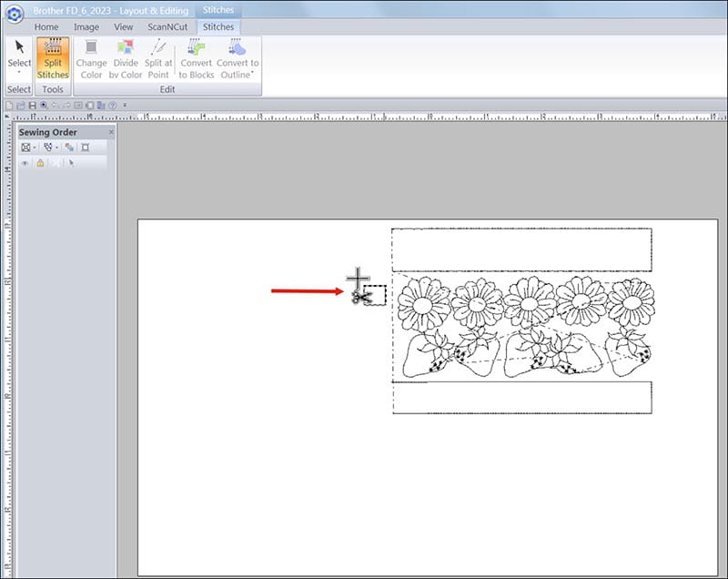Close the Sewing Order panel
This screenshot has height=579, width=728.
pos(111,132)
